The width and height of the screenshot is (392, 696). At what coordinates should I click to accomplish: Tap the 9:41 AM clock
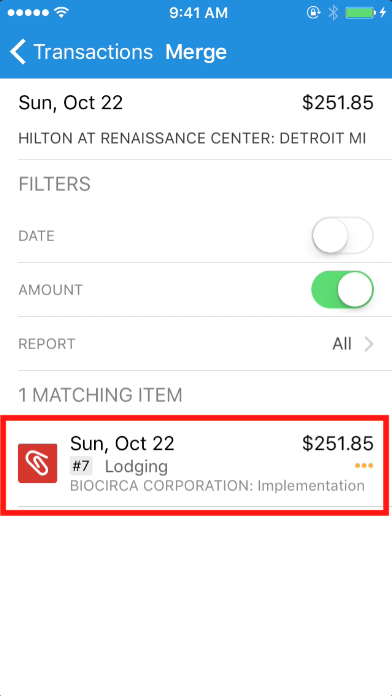[198, 13]
